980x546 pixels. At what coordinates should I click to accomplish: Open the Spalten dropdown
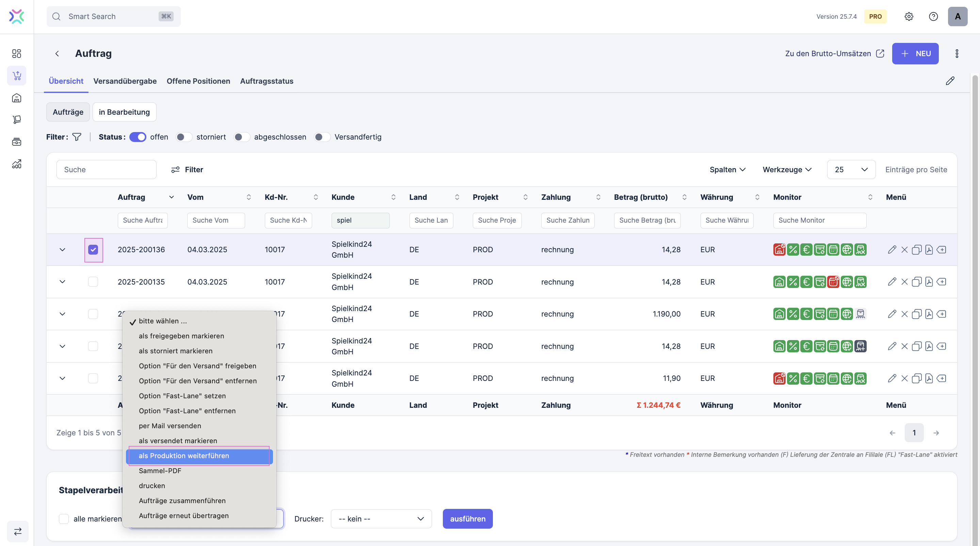pyautogui.click(x=727, y=170)
